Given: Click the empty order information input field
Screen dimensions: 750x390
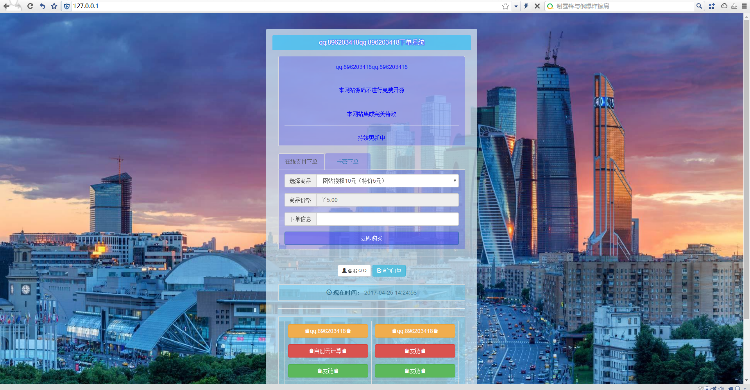Looking at the screenshot, I should click(387, 219).
